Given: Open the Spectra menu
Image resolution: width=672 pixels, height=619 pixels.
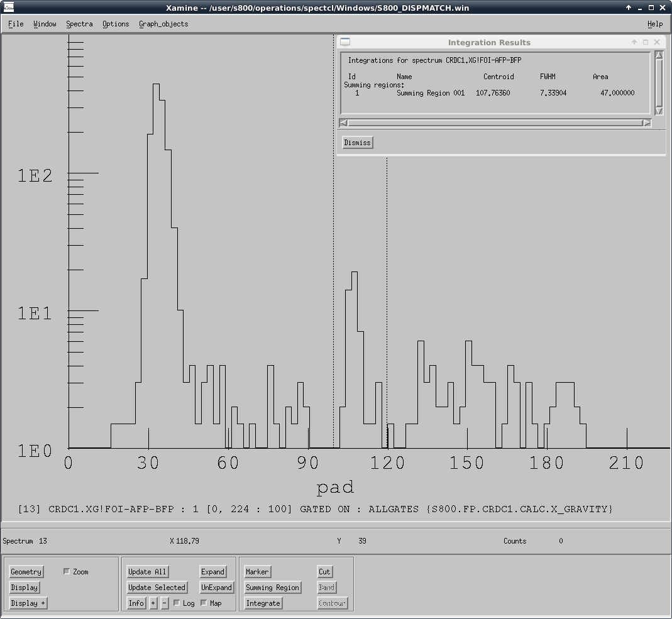Looking at the screenshot, I should pos(79,24).
